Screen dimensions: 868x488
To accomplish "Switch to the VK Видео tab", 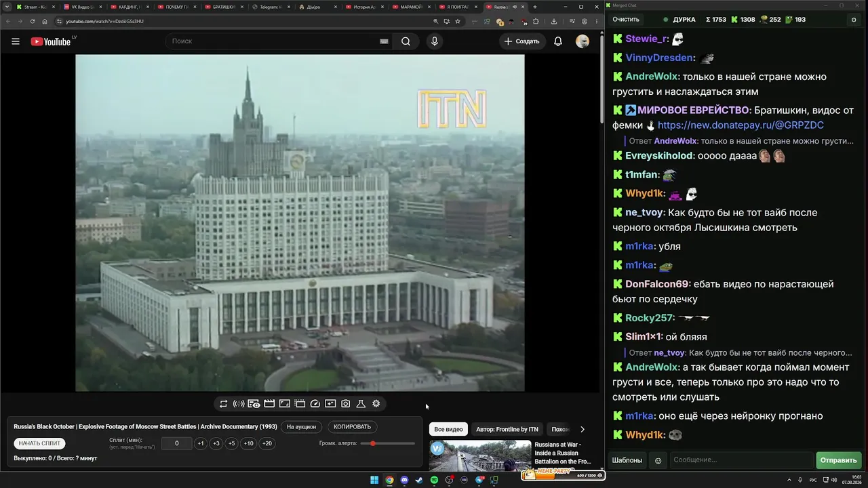I will click(83, 7).
